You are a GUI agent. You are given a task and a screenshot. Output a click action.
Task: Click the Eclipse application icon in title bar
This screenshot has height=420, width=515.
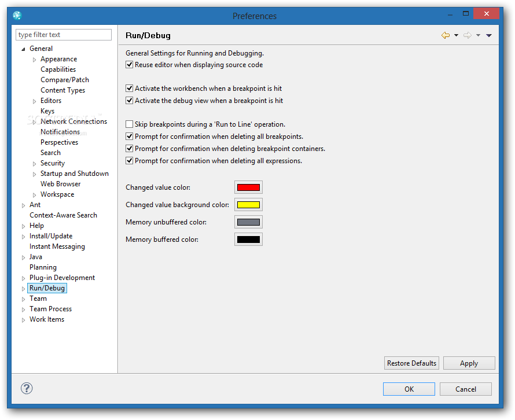click(x=17, y=16)
